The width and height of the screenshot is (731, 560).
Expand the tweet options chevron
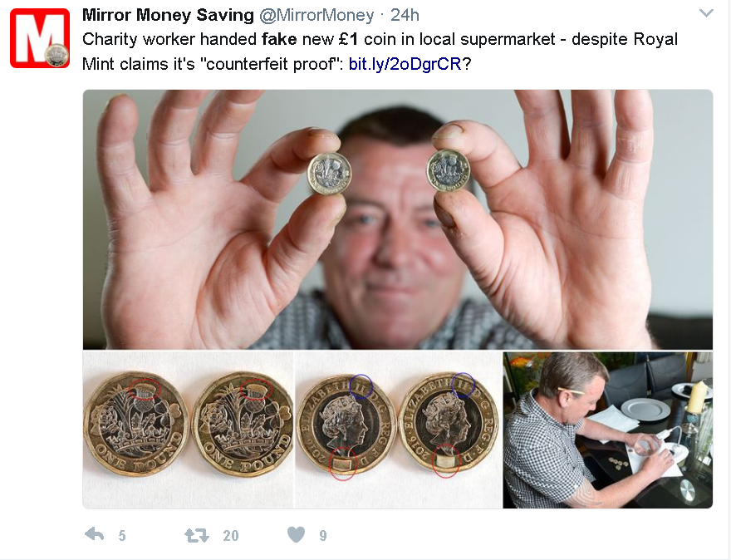(x=706, y=13)
